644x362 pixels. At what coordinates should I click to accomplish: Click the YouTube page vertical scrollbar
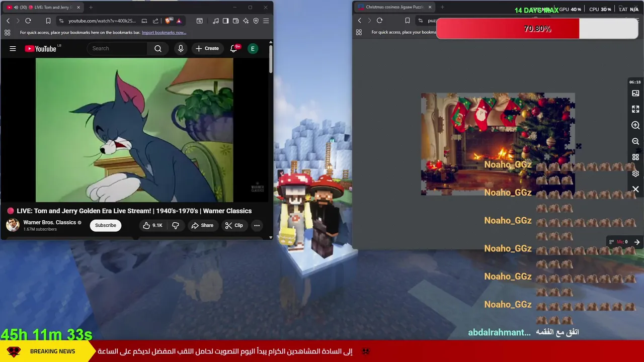tap(270, 60)
